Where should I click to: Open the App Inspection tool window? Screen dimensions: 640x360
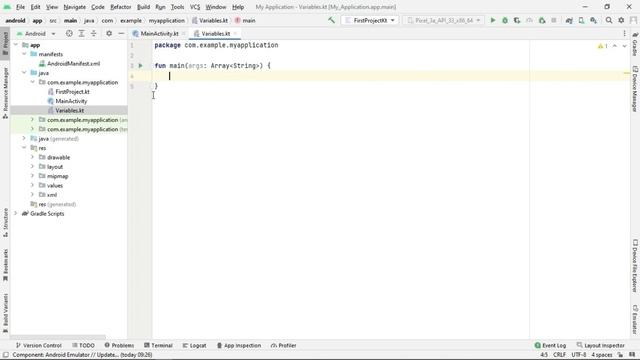pos(238,345)
